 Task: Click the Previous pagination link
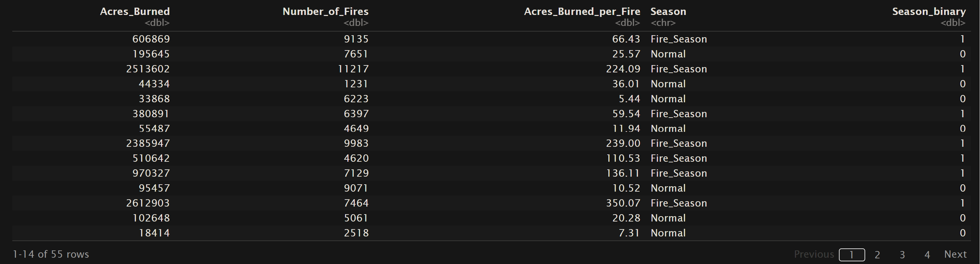(814, 254)
